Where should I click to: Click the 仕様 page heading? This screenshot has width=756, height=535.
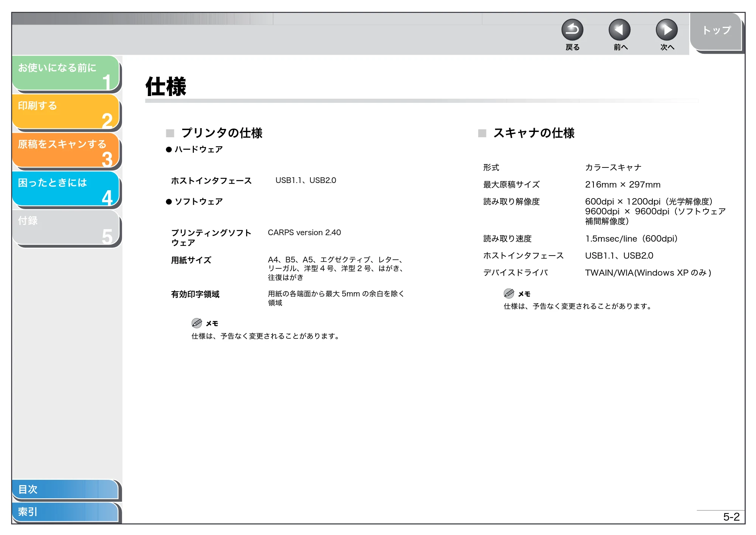166,87
